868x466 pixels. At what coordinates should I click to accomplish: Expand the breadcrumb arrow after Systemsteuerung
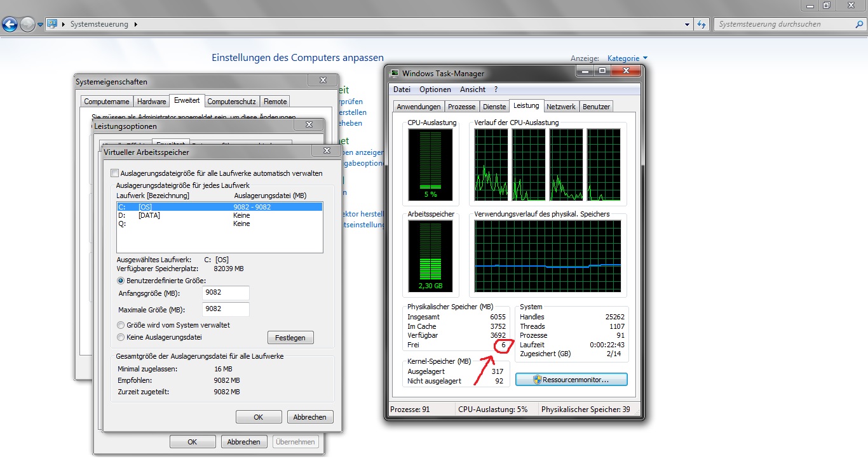click(x=135, y=24)
